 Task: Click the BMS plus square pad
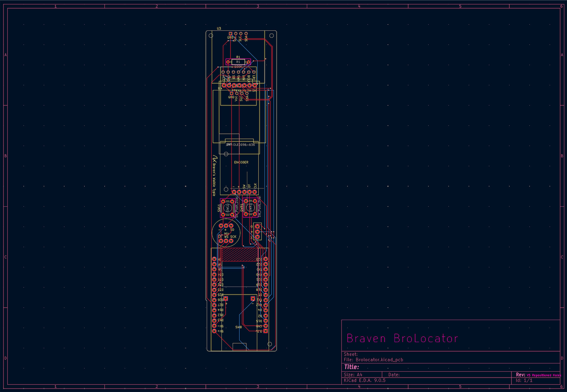point(226,299)
